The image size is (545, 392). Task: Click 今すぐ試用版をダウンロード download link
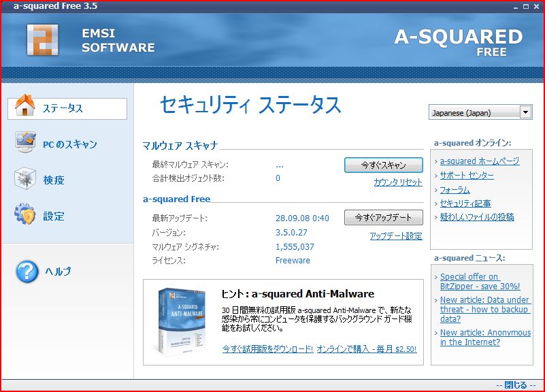[x=267, y=349]
